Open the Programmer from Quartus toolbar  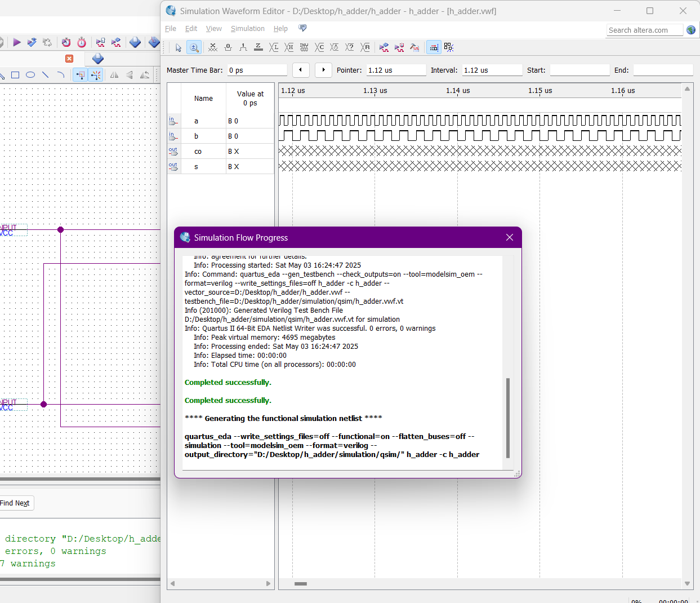click(135, 42)
